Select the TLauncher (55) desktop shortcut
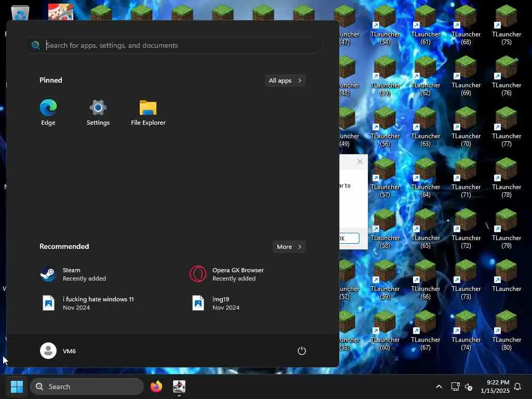Viewport: 532px width, 399px height. [385, 76]
